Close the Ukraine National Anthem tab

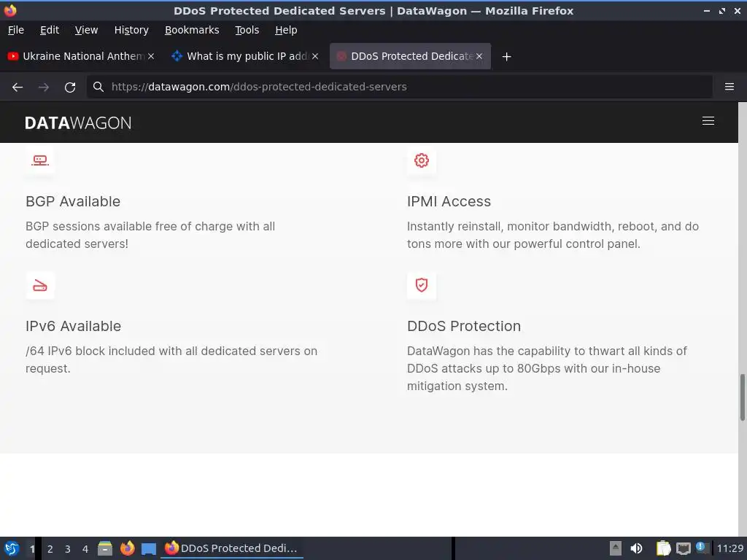[x=150, y=56]
